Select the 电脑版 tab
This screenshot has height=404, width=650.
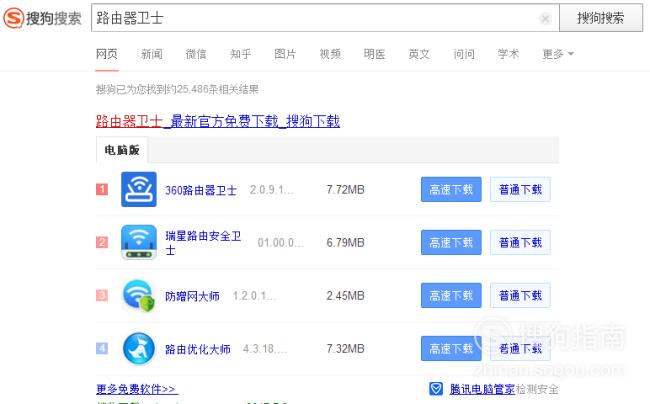coord(122,150)
